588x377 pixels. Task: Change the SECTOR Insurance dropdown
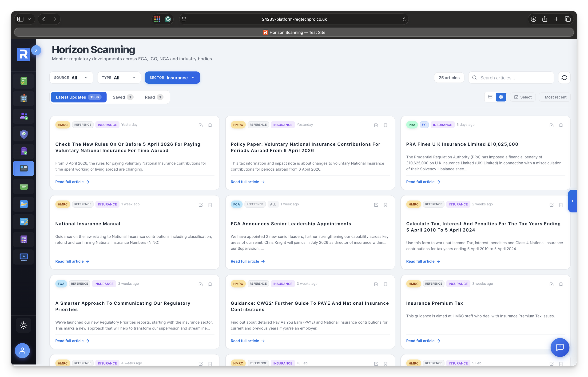pos(172,78)
